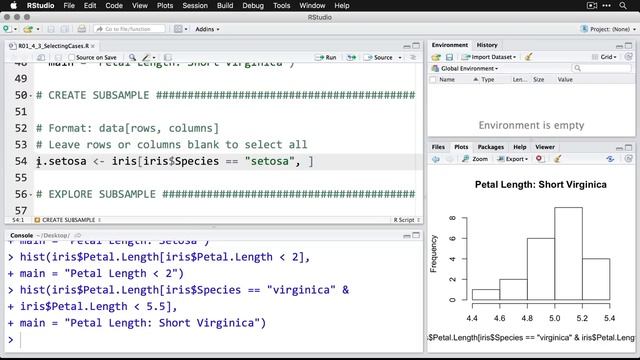
Task: Open the Global Environment dropdown
Action: click(x=465, y=68)
